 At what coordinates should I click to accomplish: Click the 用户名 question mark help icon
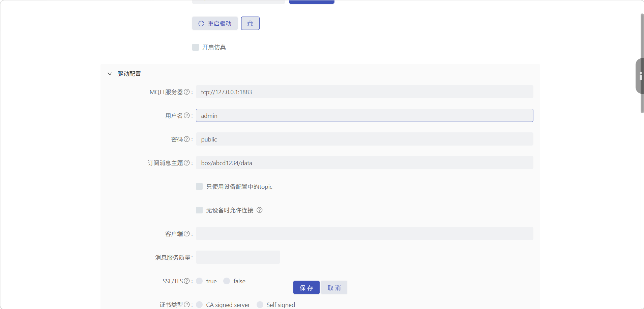point(186,115)
